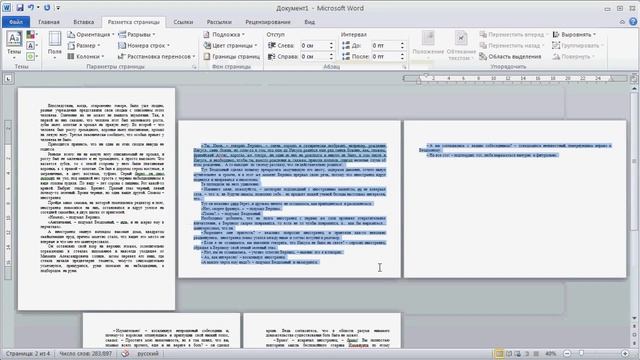
Task: Switch to the Рассылки tab
Action: pos(219,22)
